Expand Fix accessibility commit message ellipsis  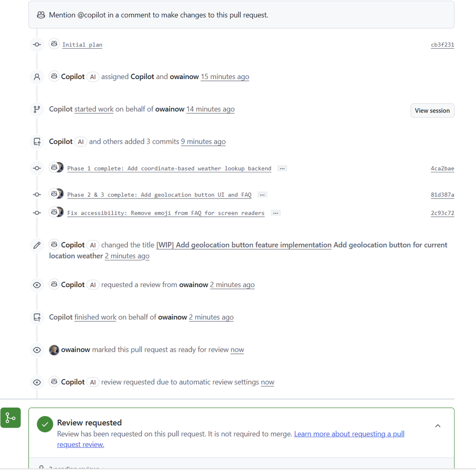(x=275, y=213)
